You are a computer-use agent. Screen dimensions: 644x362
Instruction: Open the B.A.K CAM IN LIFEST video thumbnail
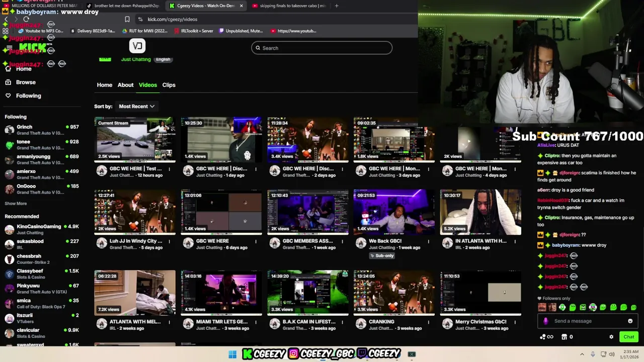click(x=308, y=293)
